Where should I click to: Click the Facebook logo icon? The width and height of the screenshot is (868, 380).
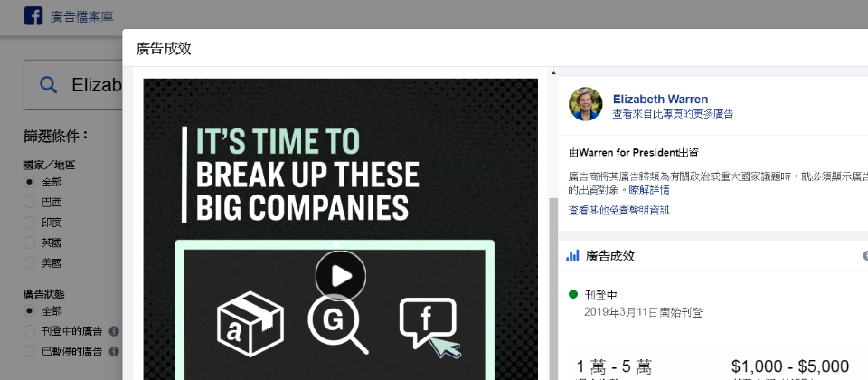tap(33, 16)
